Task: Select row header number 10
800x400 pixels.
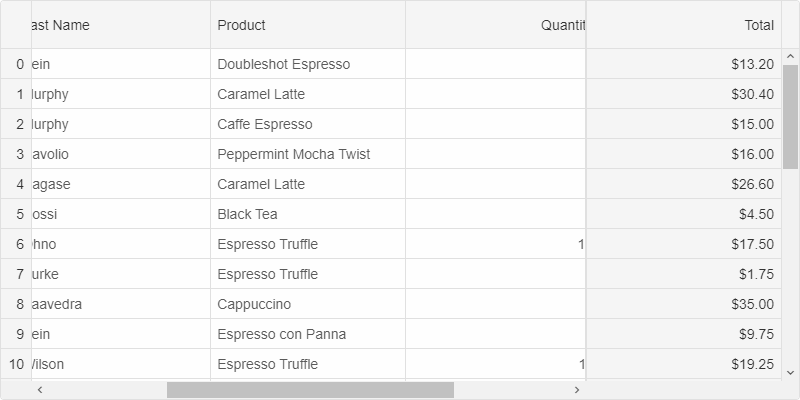Action: click(16, 364)
